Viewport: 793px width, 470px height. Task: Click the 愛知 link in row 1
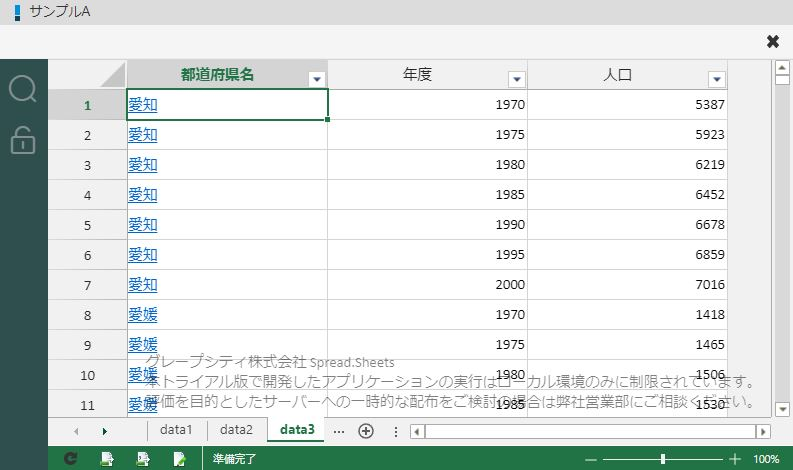[x=142, y=104]
